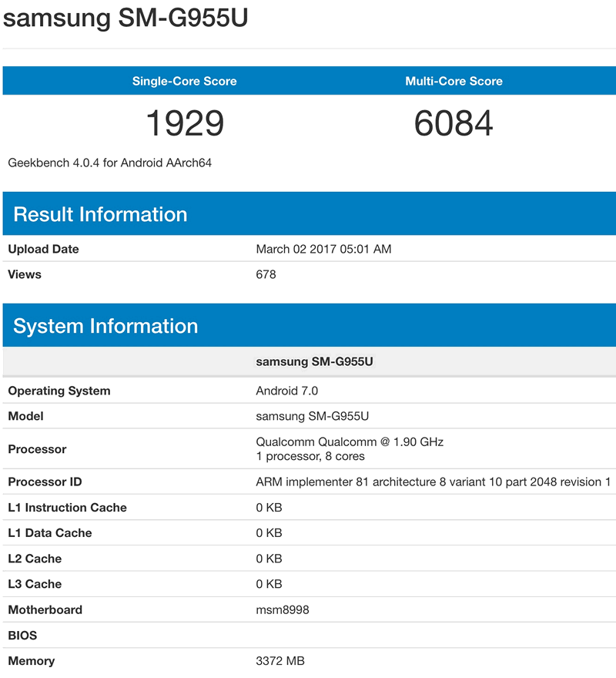Click 0 KB in L2 Cache row
Viewport: 616px width, 678px height.
pos(269,559)
